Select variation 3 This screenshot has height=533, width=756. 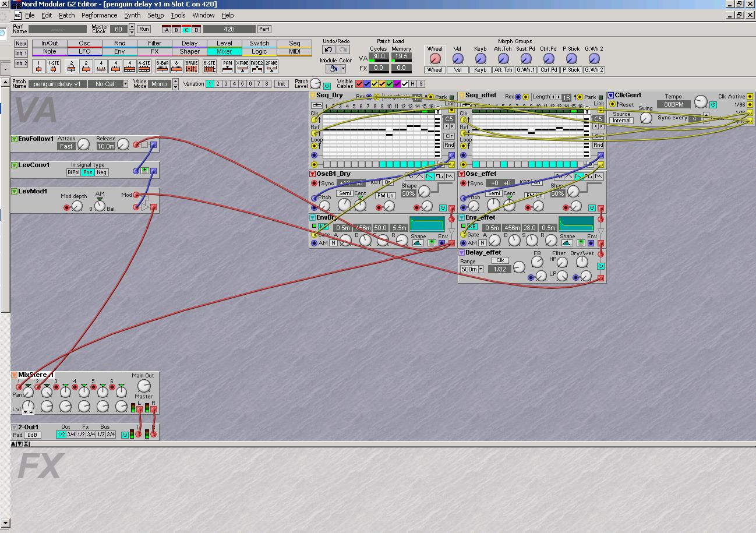tap(227, 84)
